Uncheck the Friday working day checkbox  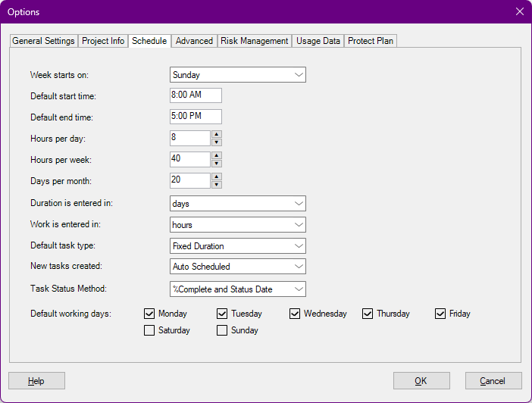(440, 314)
